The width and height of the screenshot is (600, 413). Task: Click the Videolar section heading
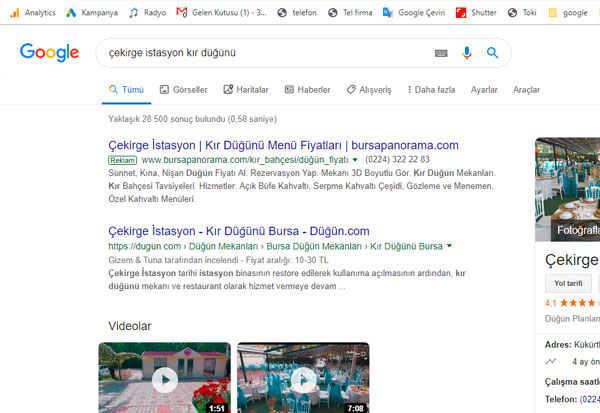(x=130, y=326)
